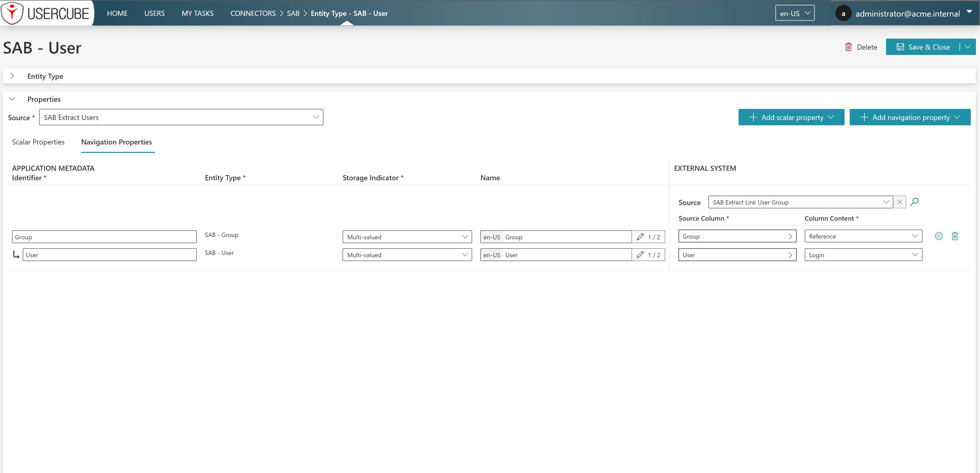Click Add navigation property button

(910, 117)
